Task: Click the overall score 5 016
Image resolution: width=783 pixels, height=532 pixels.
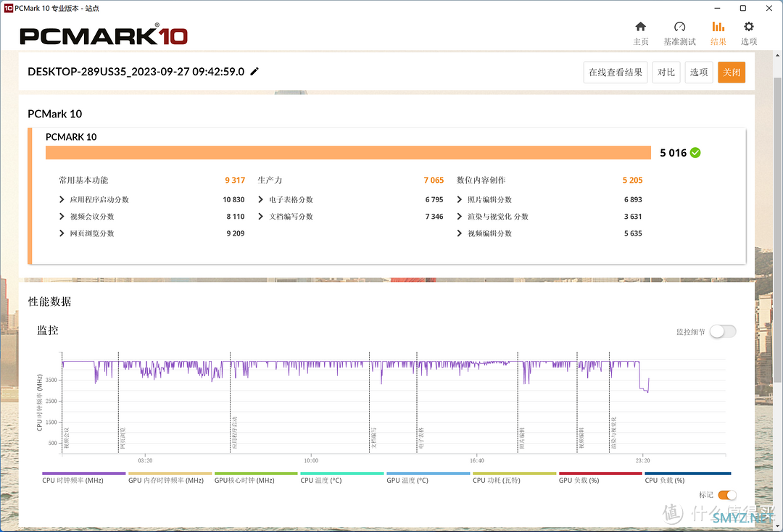Action: tap(673, 153)
